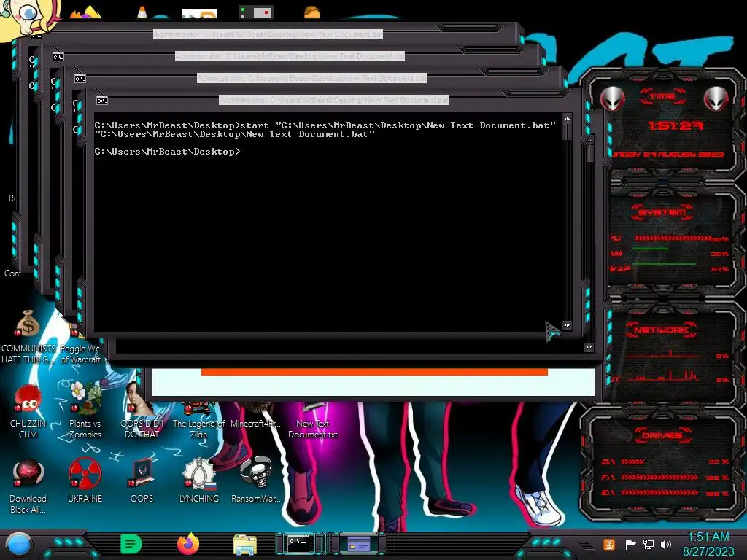Switch to the purple window taskbar button
747x560 pixels.
pyautogui.click(x=359, y=544)
